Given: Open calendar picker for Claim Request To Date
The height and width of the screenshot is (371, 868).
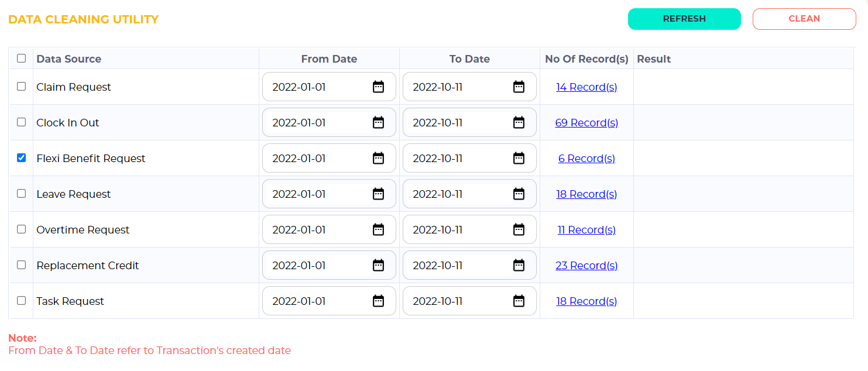Looking at the screenshot, I should click(x=519, y=87).
